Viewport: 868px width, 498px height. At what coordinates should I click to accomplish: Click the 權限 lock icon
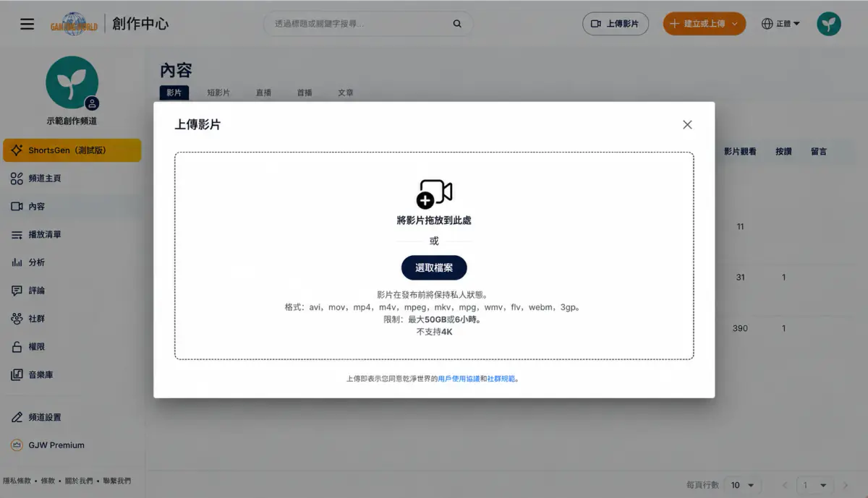pos(17,347)
